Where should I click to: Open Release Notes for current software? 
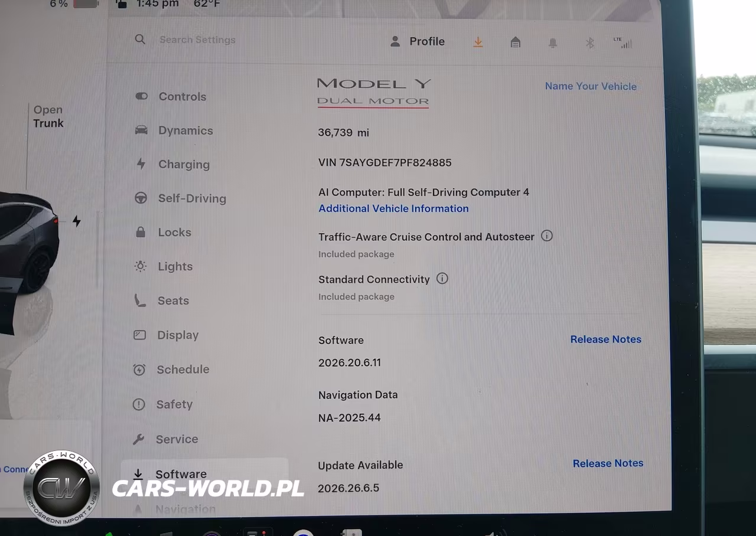605,339
